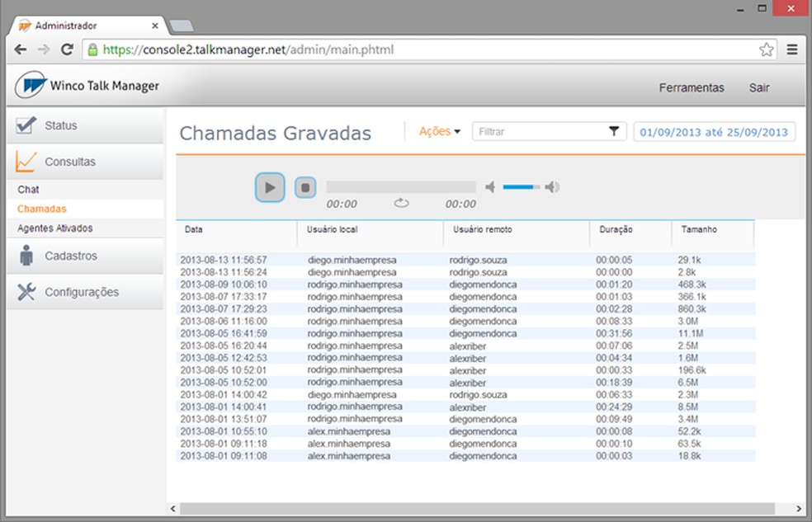Screen dimensions: 812x522
Task: Click the Ferramentas link
Action: tap(691, 87)
